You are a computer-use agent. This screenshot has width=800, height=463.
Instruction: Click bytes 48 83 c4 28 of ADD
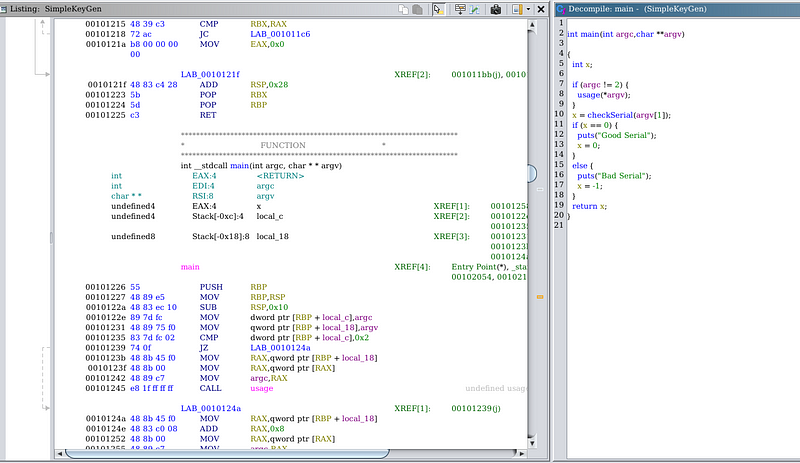[x=154, y=85]
